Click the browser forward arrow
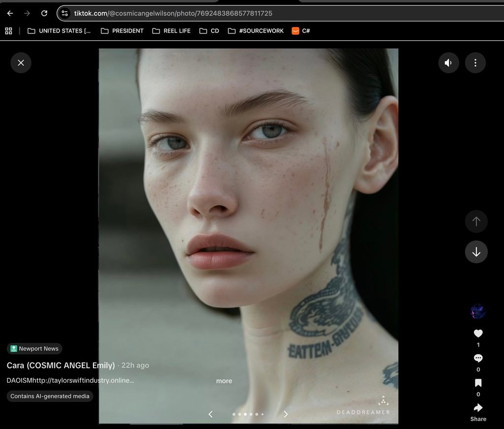504x429 pixels. (x=27, y=13)
